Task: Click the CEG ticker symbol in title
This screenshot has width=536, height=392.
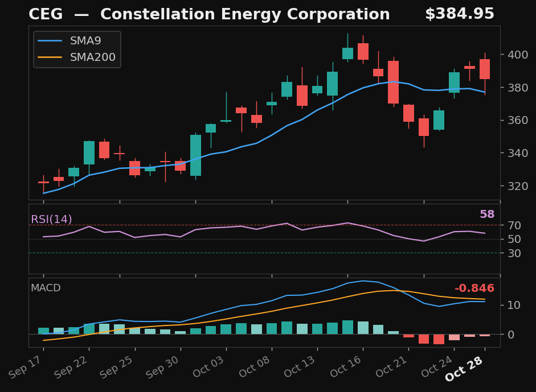Action: 46,14
